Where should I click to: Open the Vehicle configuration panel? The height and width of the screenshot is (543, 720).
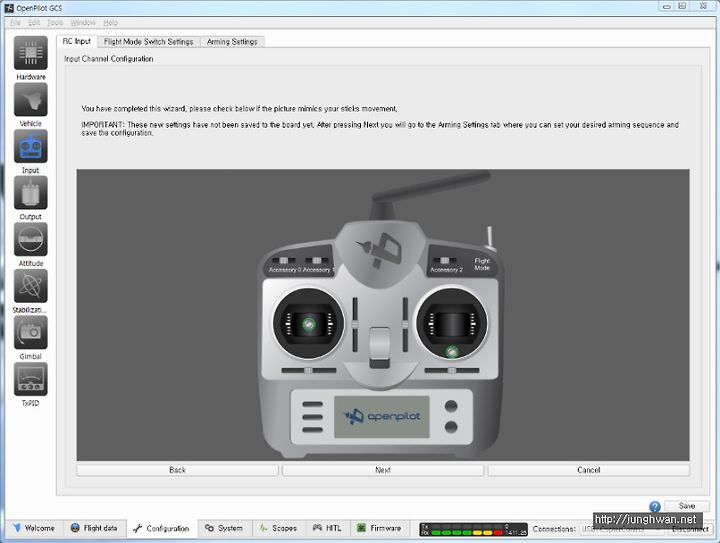pos(31,100)
